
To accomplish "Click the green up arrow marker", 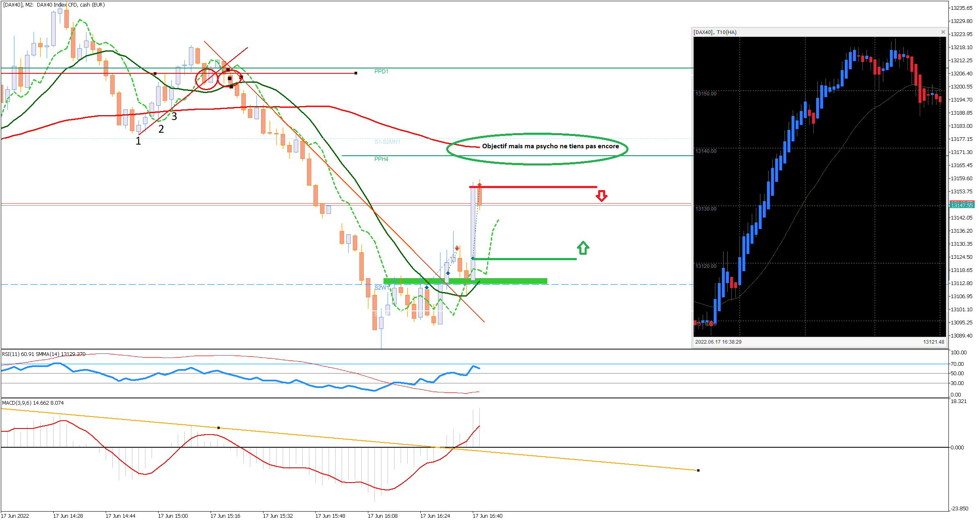I will tap(583, 248).
